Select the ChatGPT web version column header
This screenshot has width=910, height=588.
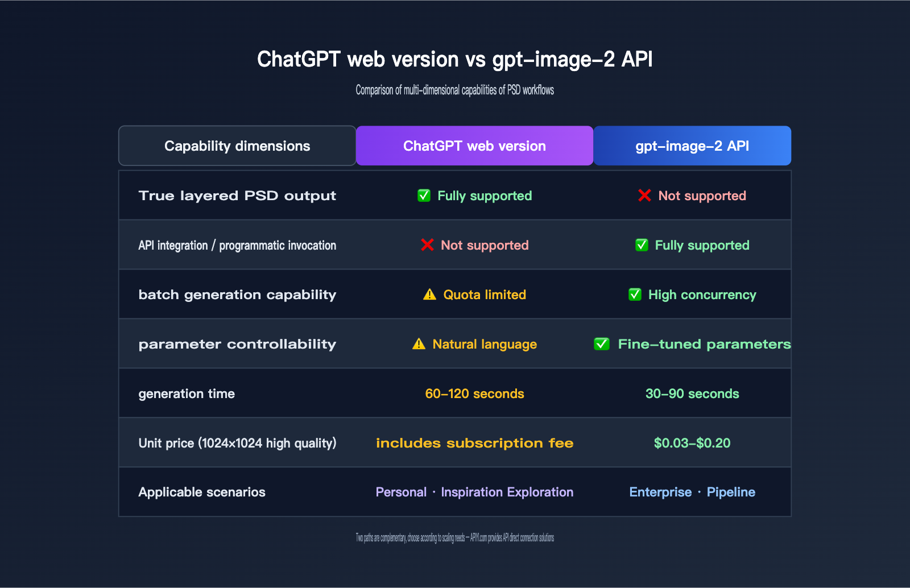(x=474, y=146)
